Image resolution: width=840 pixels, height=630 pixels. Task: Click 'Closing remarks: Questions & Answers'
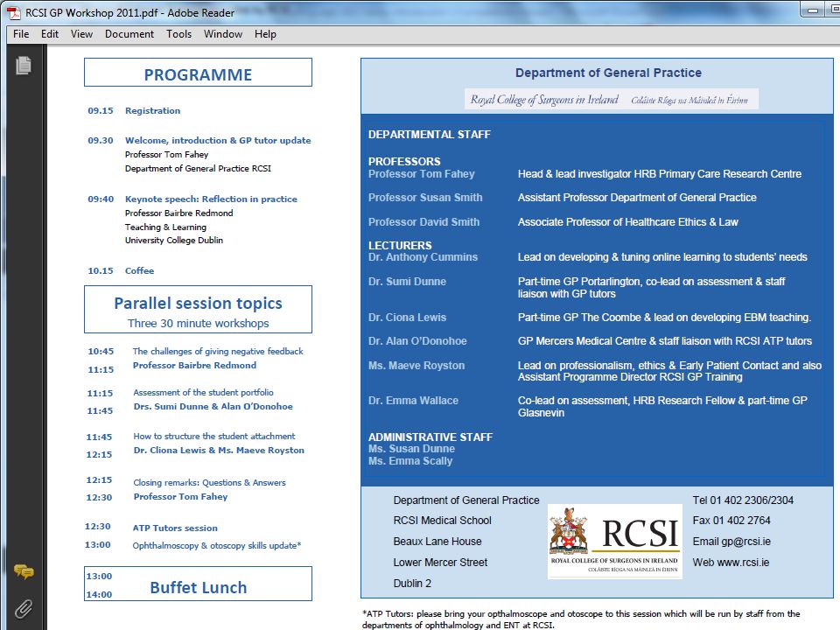209,483
